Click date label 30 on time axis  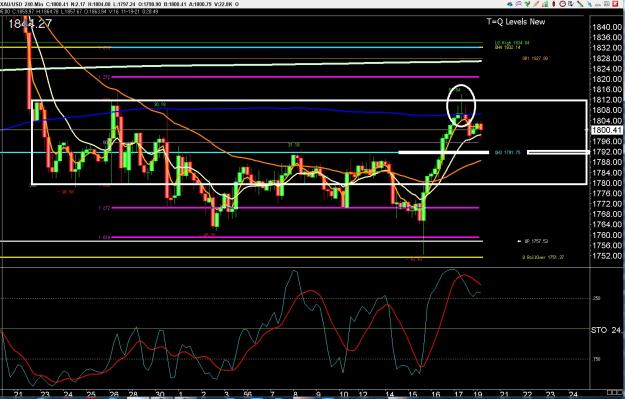pyautogui.click(x=159, y=395)
